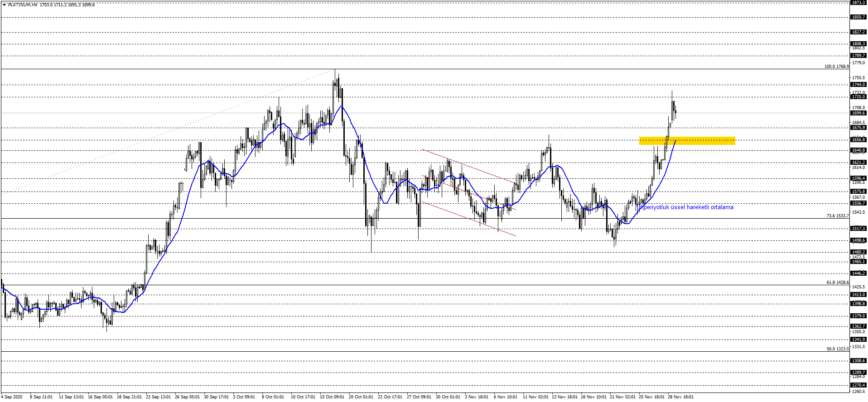Select the 100.0 1768.9 Fibonacci level label

(836, 67)
